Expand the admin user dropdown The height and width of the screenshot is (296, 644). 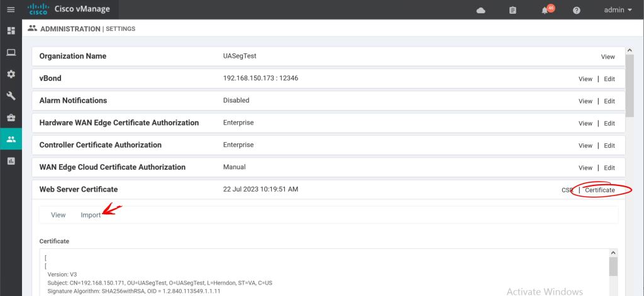pyautogui.click(x=618, y=10)
